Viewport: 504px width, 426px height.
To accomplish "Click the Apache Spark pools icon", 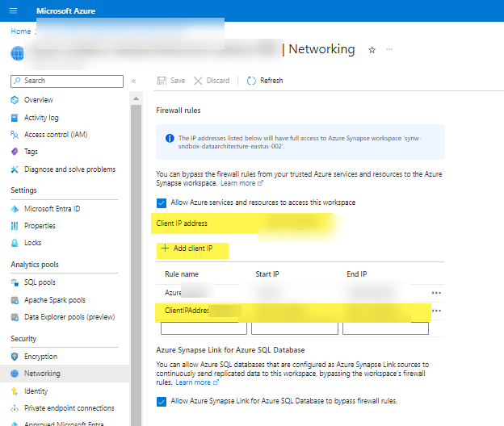I will coord(15,300).
